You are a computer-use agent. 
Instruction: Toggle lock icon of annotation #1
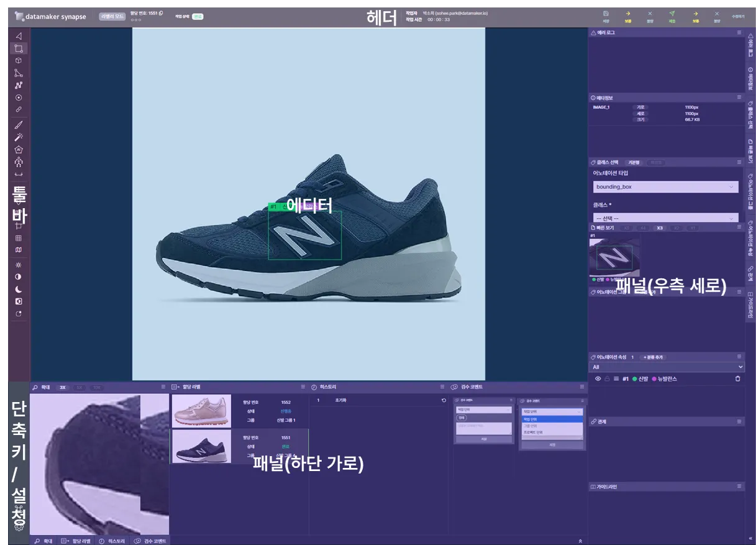click(x=607, y=378)
